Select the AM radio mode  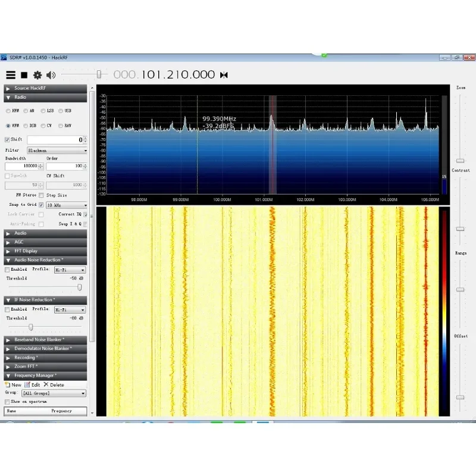coord(26,111)
